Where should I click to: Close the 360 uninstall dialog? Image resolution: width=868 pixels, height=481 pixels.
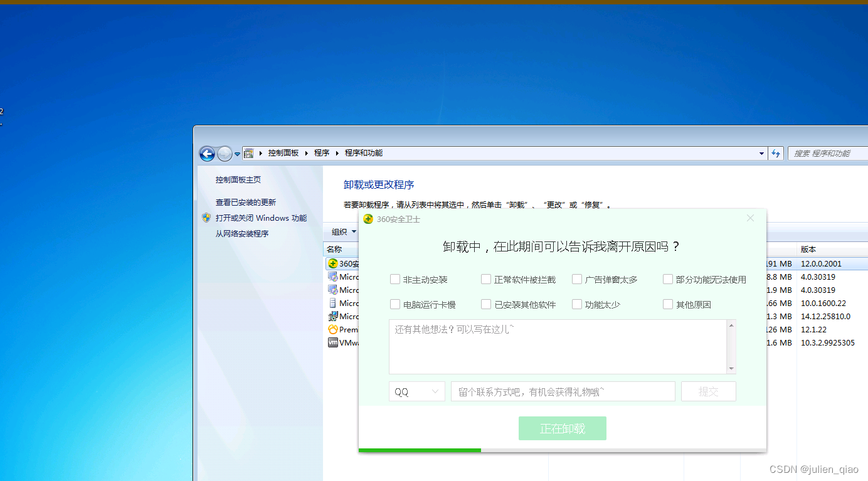750,218
